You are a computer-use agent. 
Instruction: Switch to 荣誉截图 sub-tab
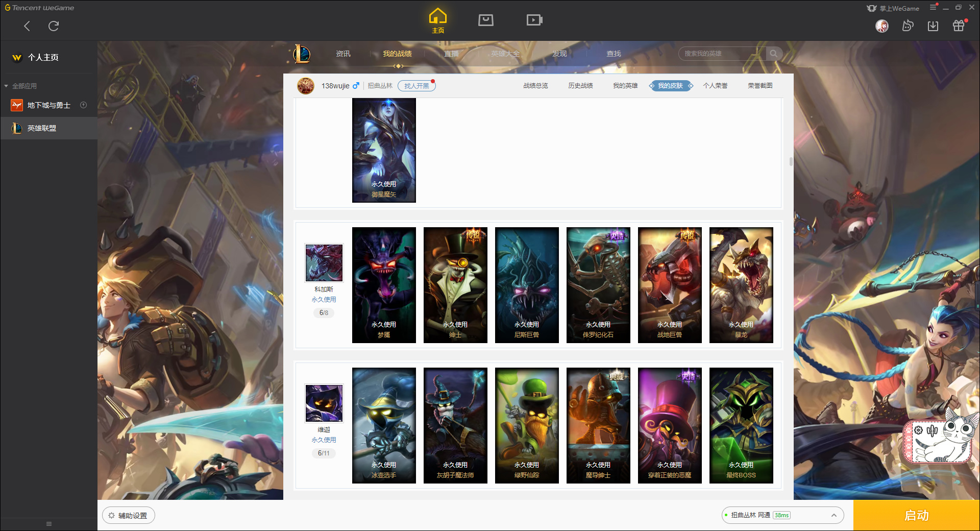760,86
